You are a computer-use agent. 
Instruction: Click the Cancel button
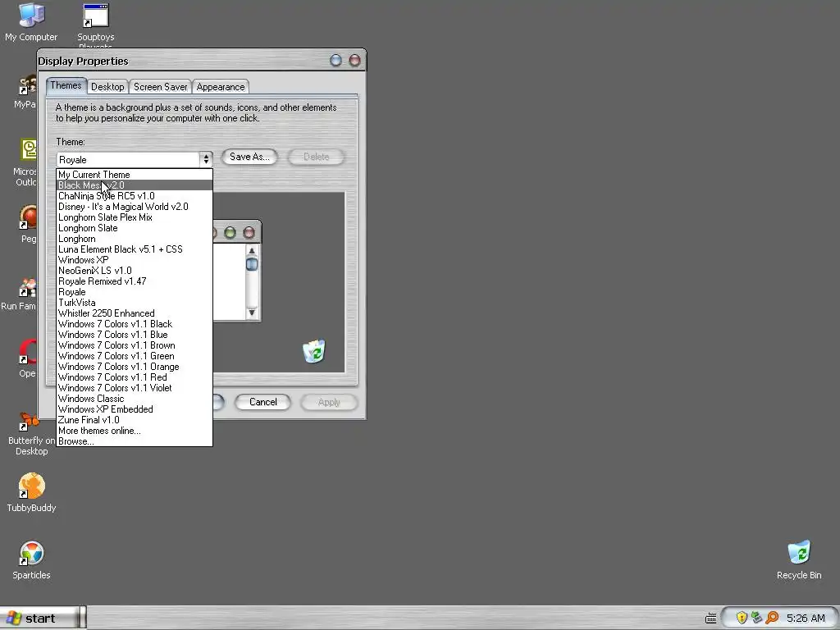point(262,402)
